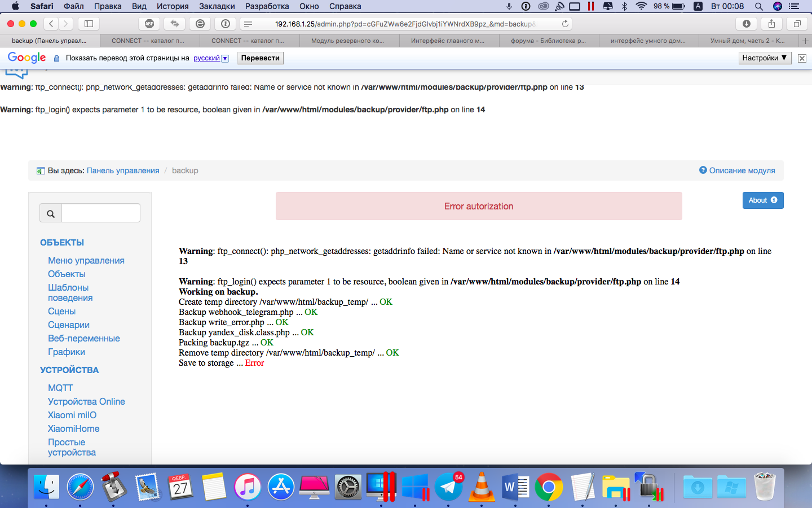The width and height of the screenshot is (812, 508).
Task: Close the Google Translate bar
Action: click(802, 58)
